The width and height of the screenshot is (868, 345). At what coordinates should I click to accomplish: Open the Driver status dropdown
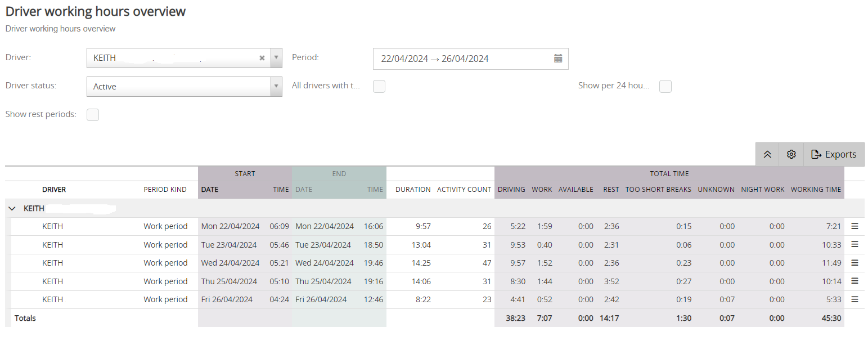(x=185, y=87)
